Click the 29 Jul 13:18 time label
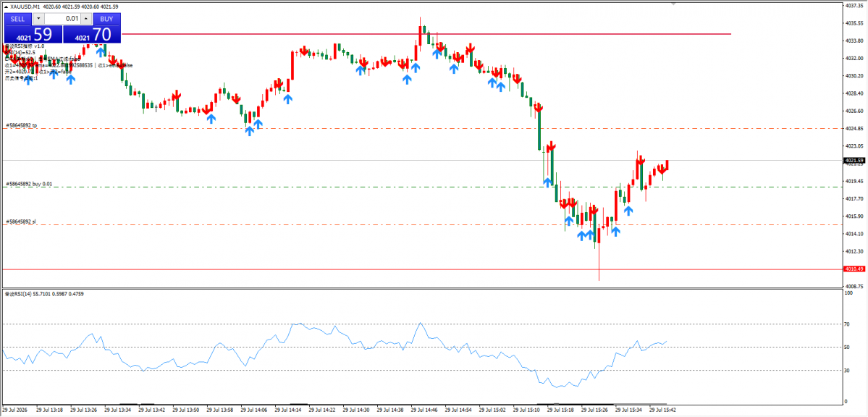Viewport: 868px width, 417px height. pyautogui.click(x=49, y=410)
